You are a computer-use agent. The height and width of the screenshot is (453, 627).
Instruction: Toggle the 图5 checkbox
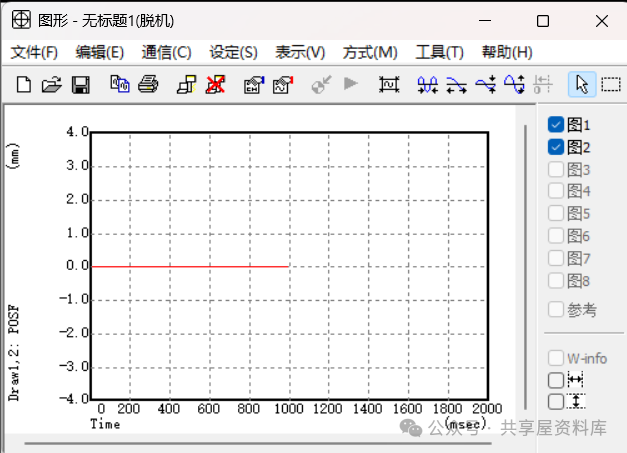556,213
